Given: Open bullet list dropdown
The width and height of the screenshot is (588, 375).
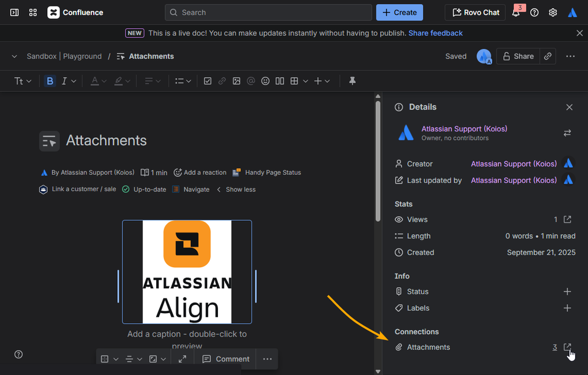Looking at the screenshot, I should click(183, 81).
